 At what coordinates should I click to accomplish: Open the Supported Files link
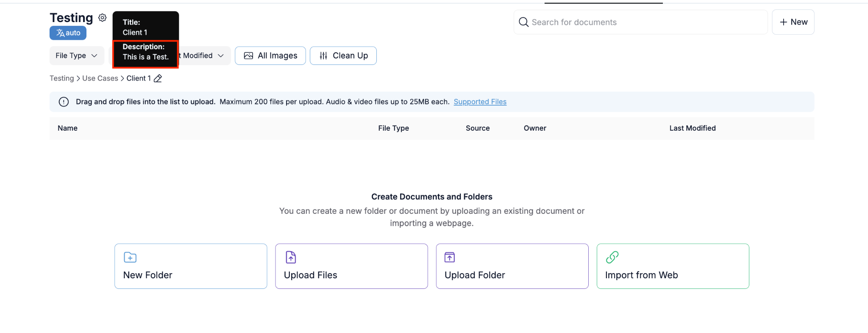(480, 102)
